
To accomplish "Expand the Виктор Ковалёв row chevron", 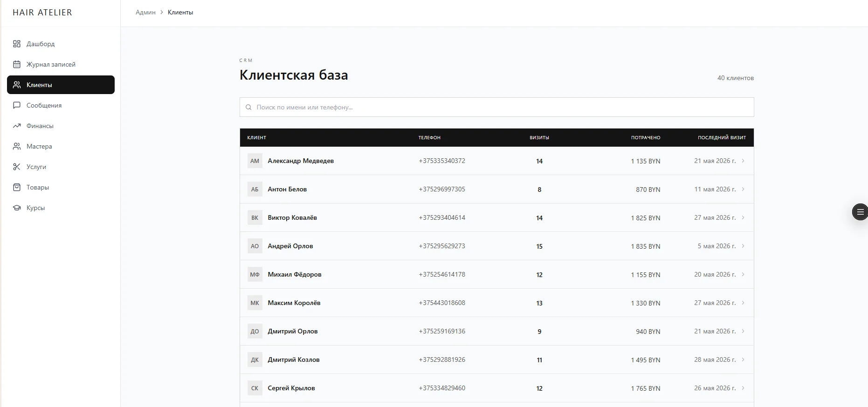I will pyautogui.click(x=743, y=217).
